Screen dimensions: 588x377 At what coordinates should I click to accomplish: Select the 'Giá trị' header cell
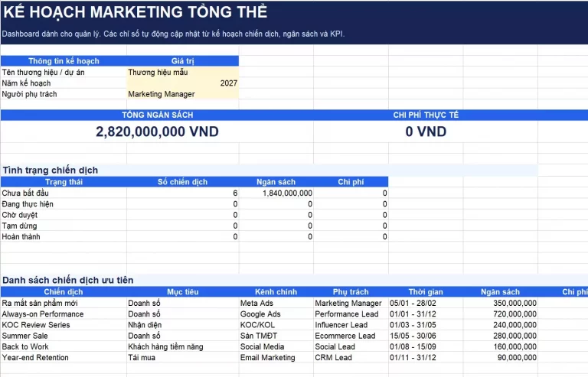point(183,61)
